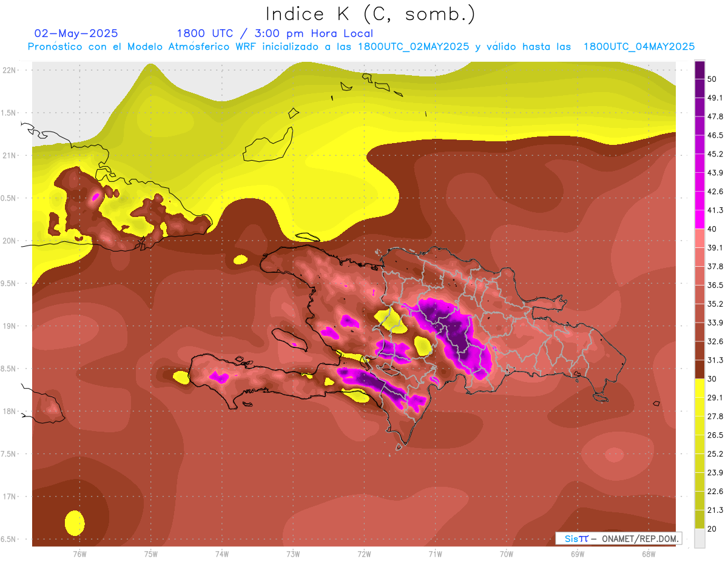Click the '29.1' legend value
728x562 pixels.
point(715,398)
